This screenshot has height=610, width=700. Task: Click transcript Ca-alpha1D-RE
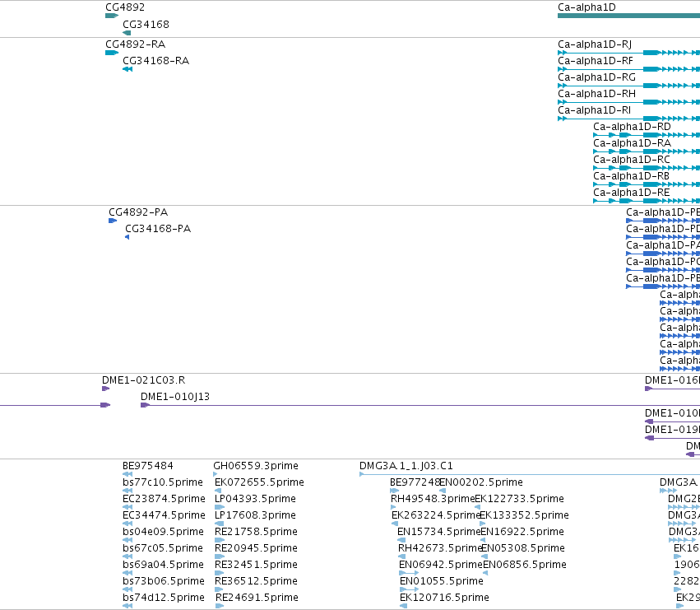point(631,193)
